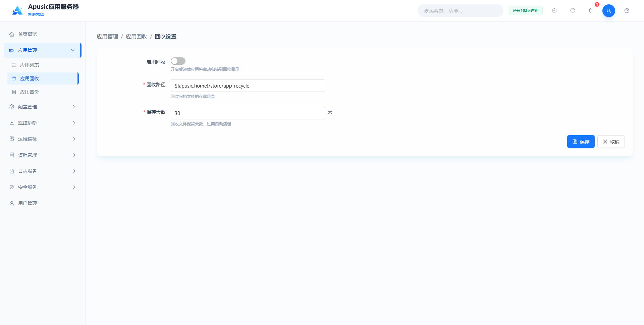Click the 保存 button
644x325 pixels.
coord(581,142)
